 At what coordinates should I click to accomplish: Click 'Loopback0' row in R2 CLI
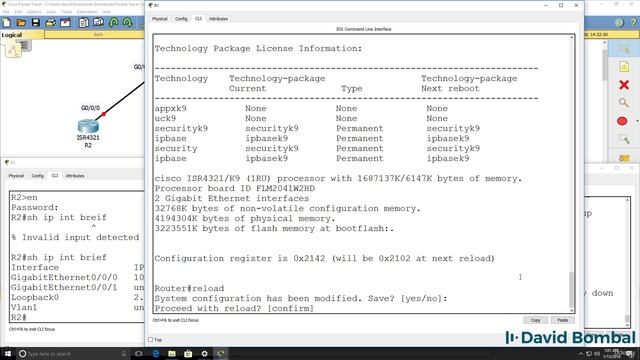(x=78, y=298)
